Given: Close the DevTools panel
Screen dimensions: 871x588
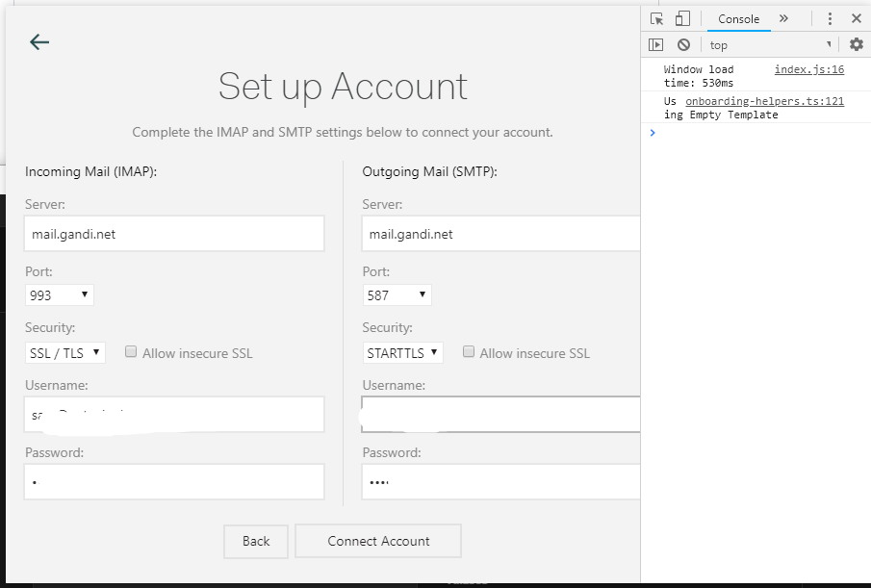Looking at the screenshot, I should pyautogui.click(x=857, y=18).
